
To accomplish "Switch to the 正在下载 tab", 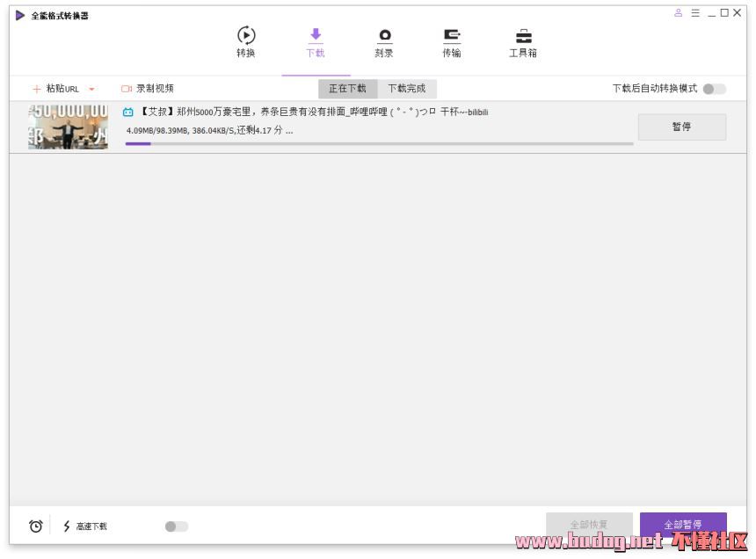I will pos(347,89).
